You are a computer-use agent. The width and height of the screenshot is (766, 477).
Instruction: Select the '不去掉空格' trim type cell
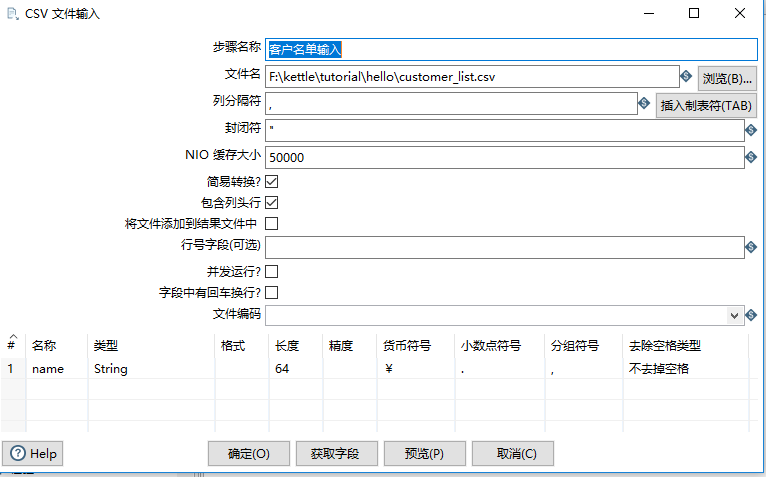coord(685,369)
